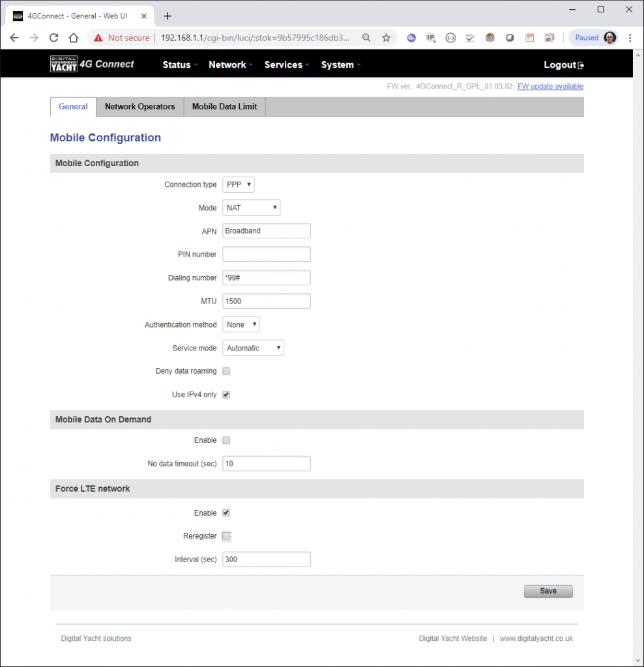Click the zoom magnifier icon in address bar
The image size is (644, 667).
coord(367,38)
